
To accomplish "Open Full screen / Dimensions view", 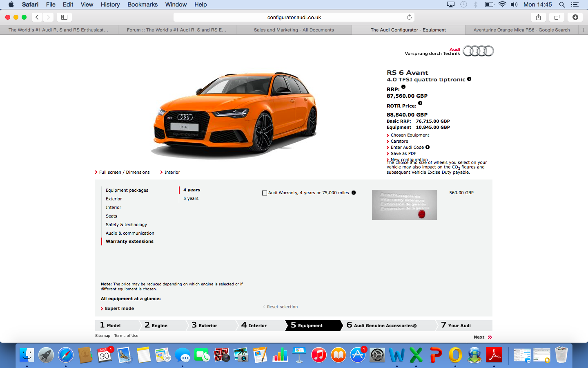I will 124,172.
